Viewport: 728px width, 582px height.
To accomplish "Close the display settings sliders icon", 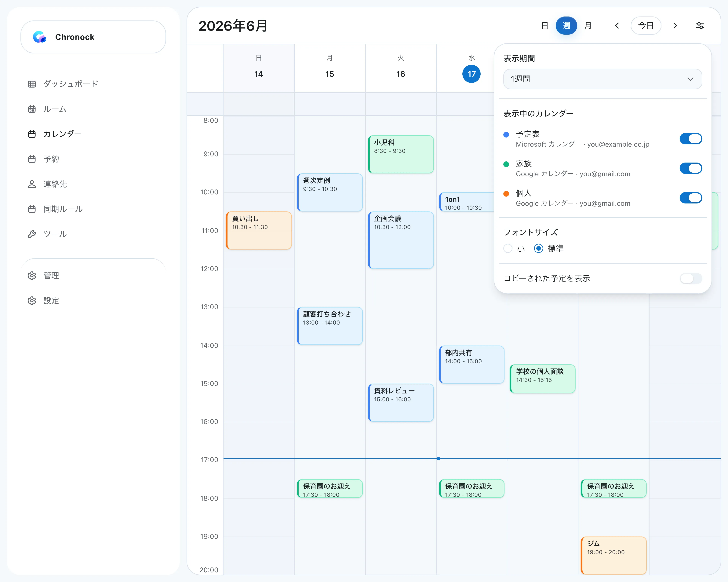I will coord(700,26).
